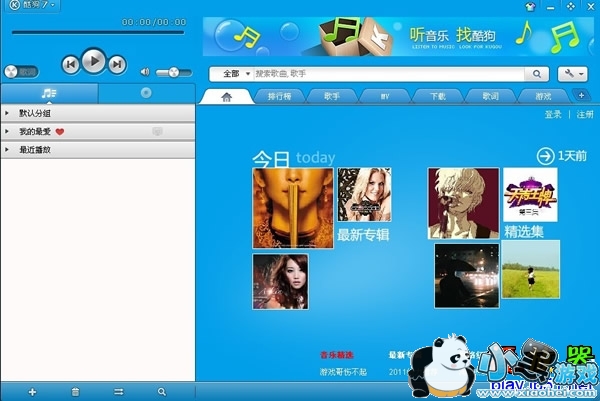Image resolution: width=600 pixels, height=401 pixels.
Task: Open the MV tab
Action: [x=385, y=96]
